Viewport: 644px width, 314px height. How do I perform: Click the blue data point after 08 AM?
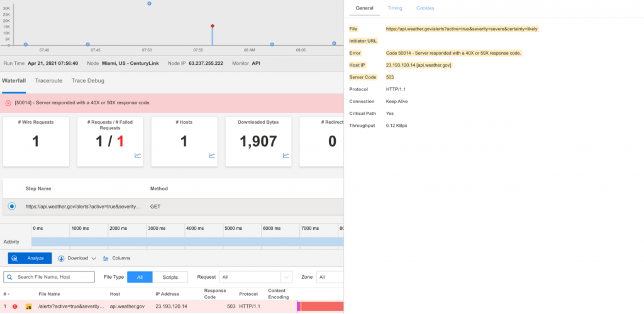(x=272, y=44)
